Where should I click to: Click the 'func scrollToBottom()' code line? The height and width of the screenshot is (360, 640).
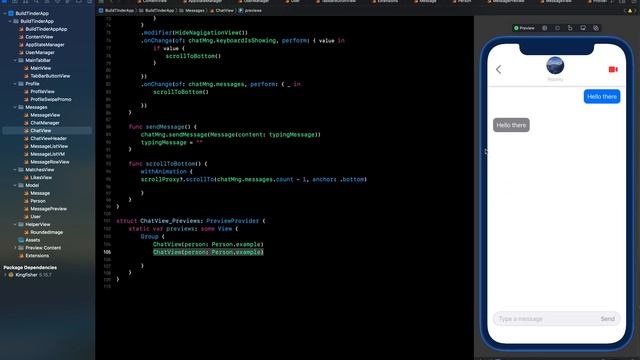tap(168, 164)
